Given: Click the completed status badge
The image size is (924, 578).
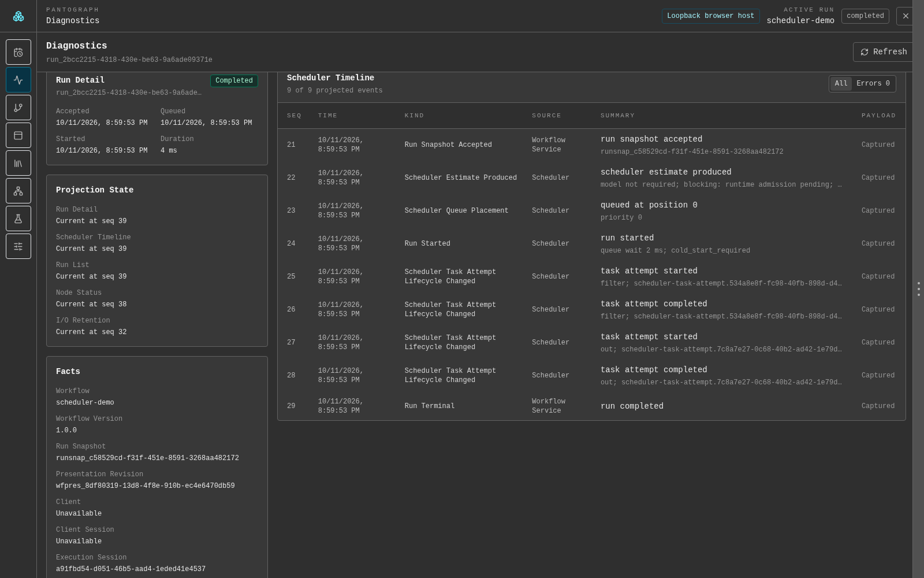Looking at the screenshot, I should click(865, 16).
